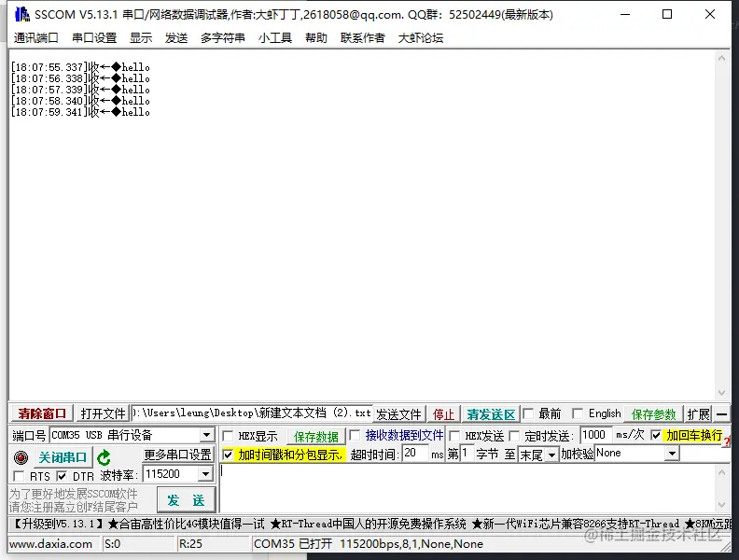Uncheck the DTR checkbox
739x560 pixels.
pos(62,476)
